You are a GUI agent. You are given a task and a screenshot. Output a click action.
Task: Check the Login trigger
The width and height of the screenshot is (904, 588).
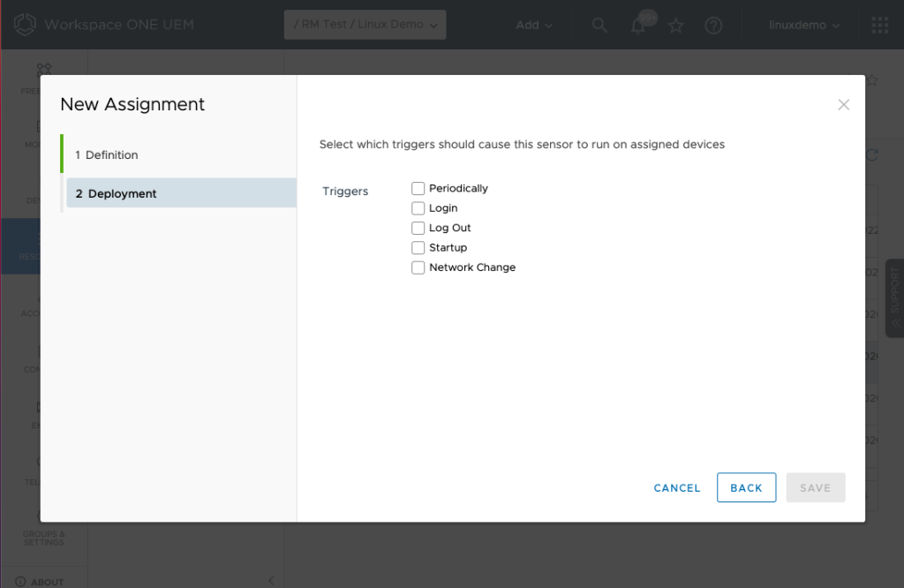pyautogui.click(x=418, y=208)
